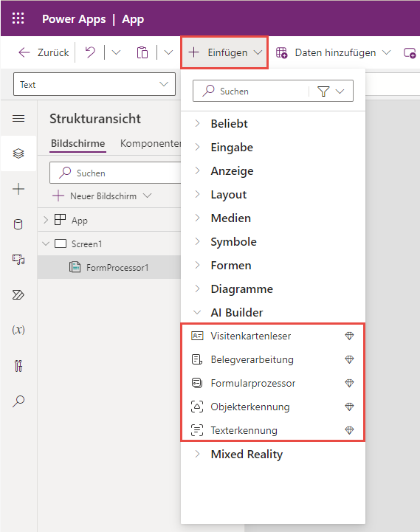Click premium diamond icon beside Formularprozessor
The image size is (420, 532).
point(349,383)
